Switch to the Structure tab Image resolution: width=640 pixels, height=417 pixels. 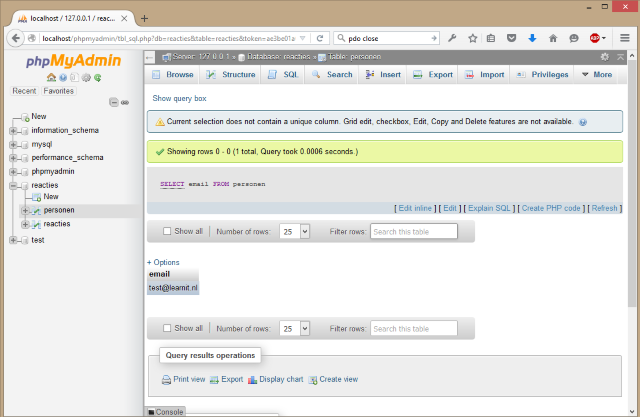(231, 75)
